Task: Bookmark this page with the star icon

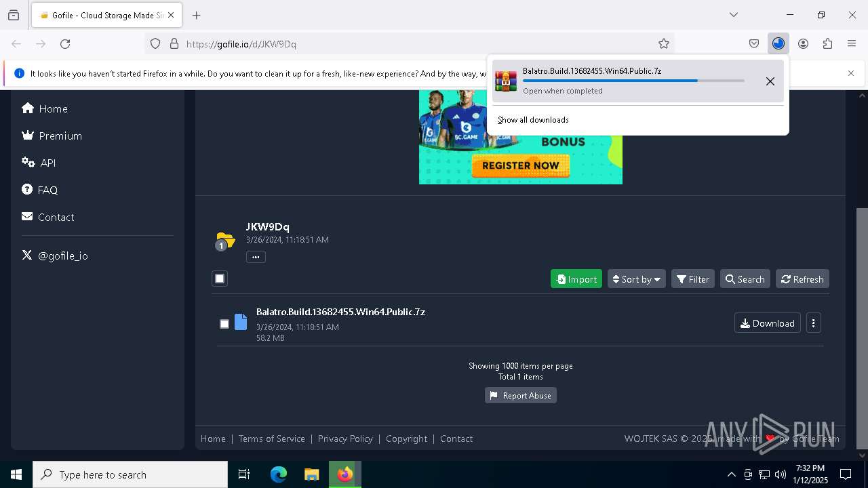Action: click(664, 43)
